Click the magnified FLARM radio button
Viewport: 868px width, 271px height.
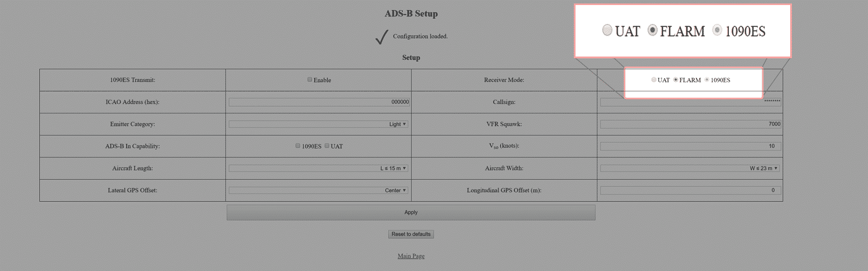(652, 30)
